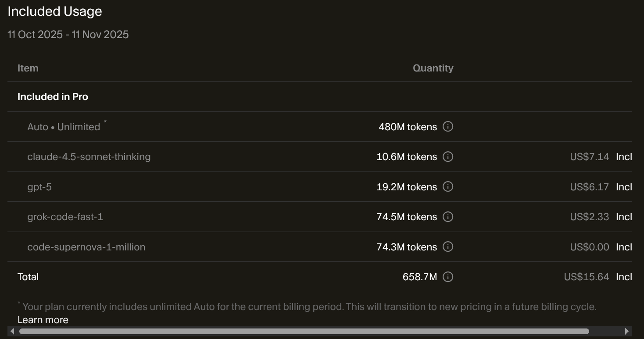
Task: Select the Included in Pro heading
Action: 53,97
